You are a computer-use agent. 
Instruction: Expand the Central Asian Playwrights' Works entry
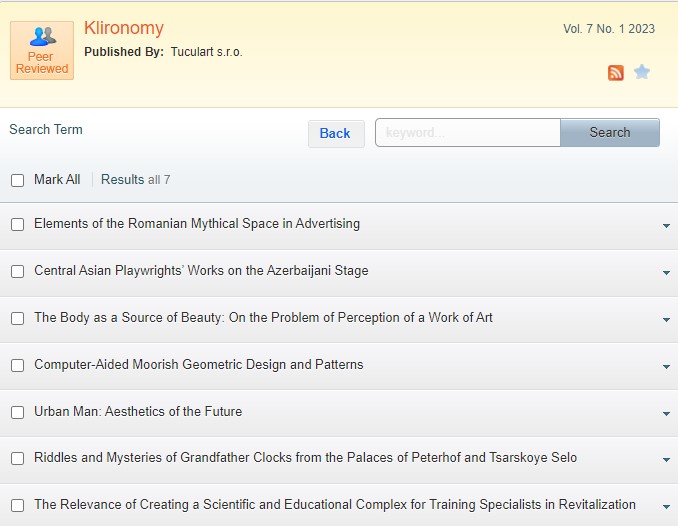[666, 273]
